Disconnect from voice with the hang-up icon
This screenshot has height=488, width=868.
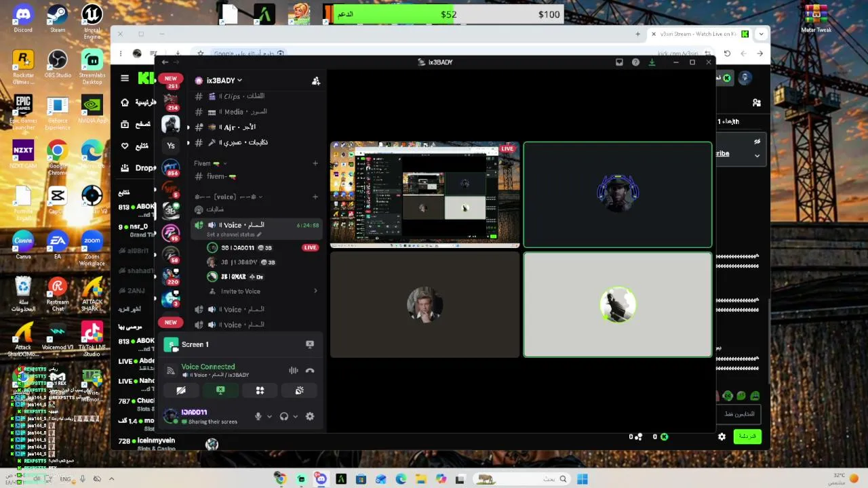(310, 371)
